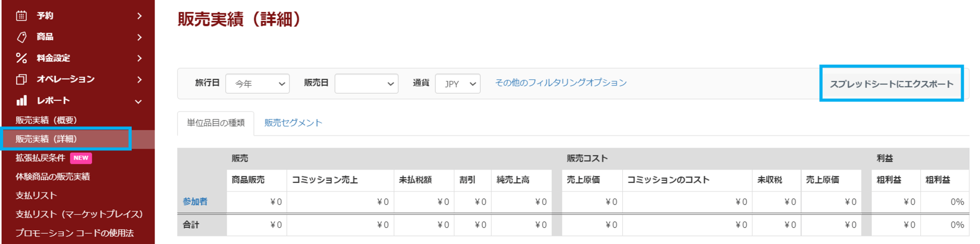Expand the 商品 menu arrow
The width and height of the screenshot is (980, 244).
coord(139,37)
